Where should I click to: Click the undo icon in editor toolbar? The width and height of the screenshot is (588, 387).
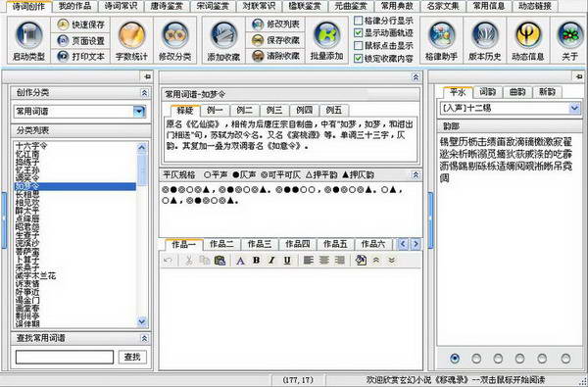point(168,261)
